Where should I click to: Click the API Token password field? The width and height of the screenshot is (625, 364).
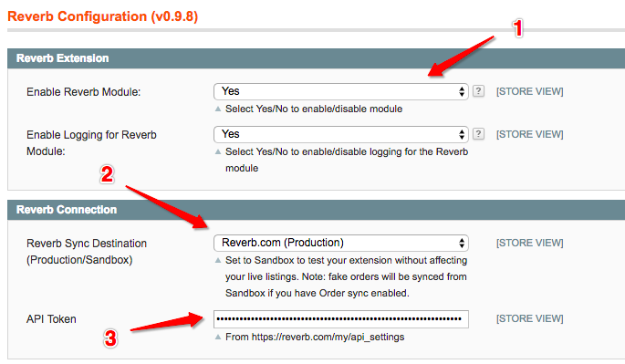click(x=341, y=319)
